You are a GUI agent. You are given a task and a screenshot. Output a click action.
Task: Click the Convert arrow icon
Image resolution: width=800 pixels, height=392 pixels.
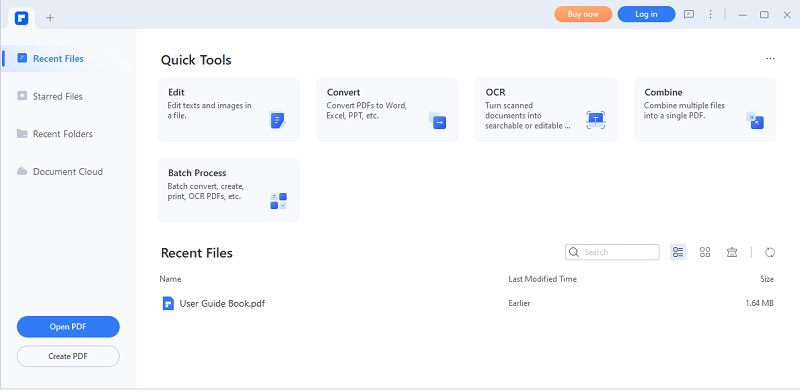coord(437,120)
